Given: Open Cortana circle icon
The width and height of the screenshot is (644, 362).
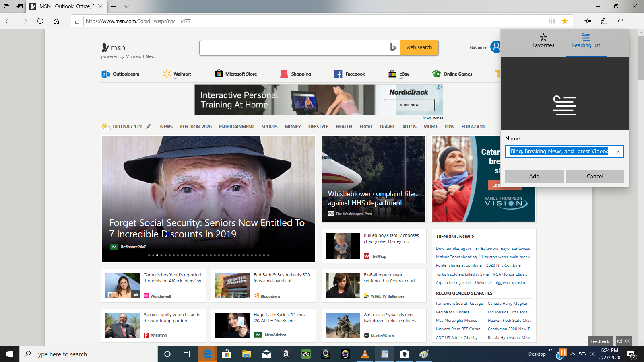Looking at the screenshot, I should coord(167,354).
